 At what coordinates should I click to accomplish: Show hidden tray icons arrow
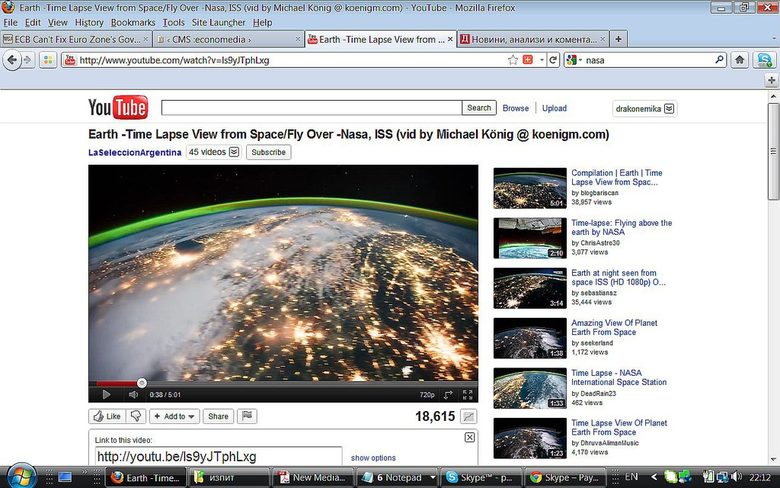654,477
